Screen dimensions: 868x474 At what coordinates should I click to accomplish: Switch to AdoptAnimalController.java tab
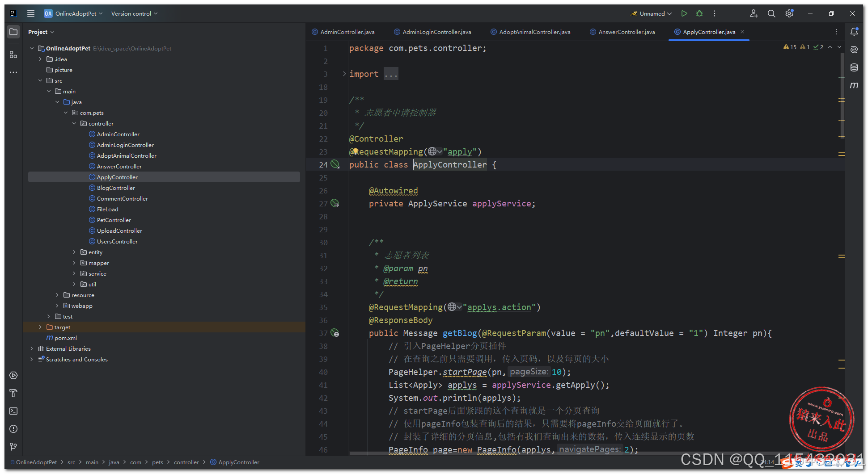click(530, 32)
